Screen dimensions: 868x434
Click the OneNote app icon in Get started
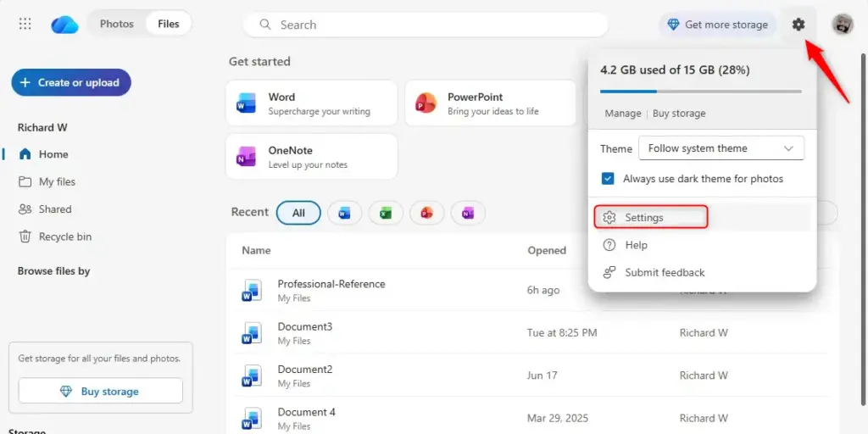click(x=247, y=157)
